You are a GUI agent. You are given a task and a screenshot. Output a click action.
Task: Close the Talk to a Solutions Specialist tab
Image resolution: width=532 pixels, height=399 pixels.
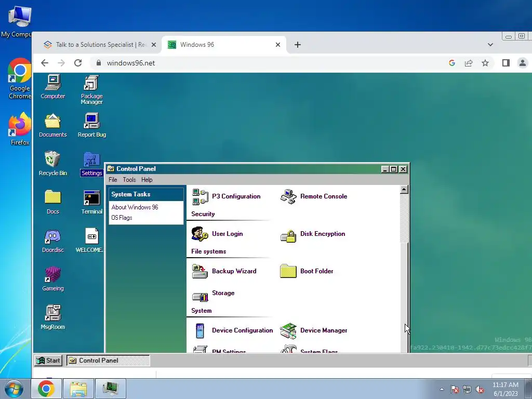pos(154,45)
